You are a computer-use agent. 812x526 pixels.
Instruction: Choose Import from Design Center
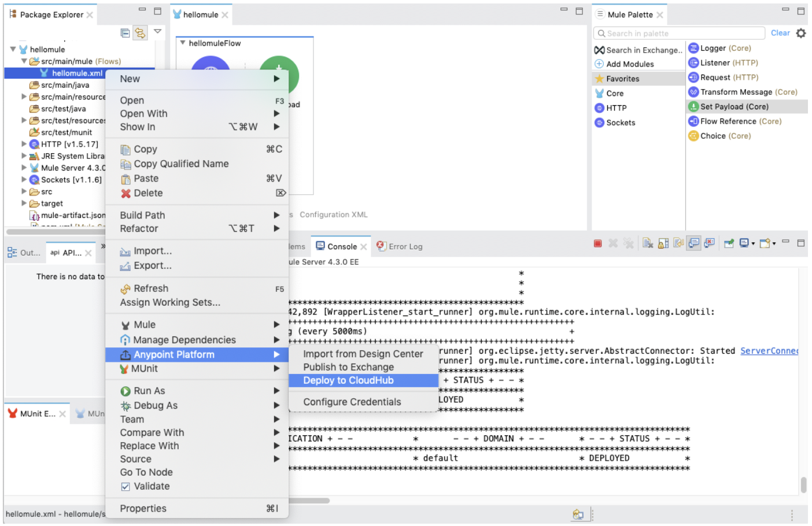(x=363, y=354)
